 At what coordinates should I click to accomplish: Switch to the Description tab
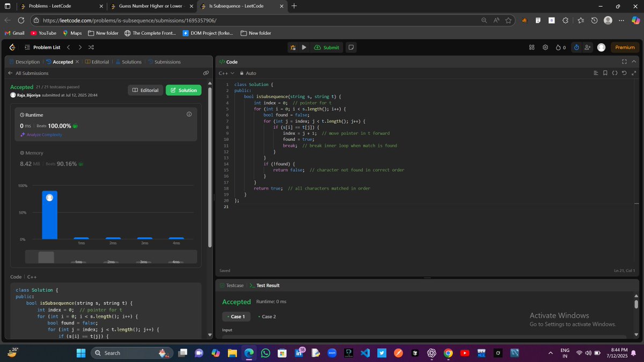24,62
